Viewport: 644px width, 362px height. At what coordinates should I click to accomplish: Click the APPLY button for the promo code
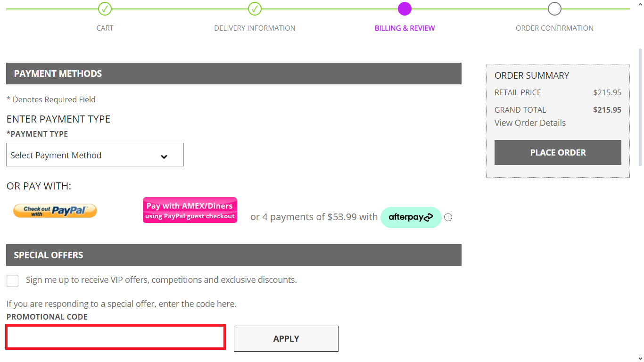(286, 338)
